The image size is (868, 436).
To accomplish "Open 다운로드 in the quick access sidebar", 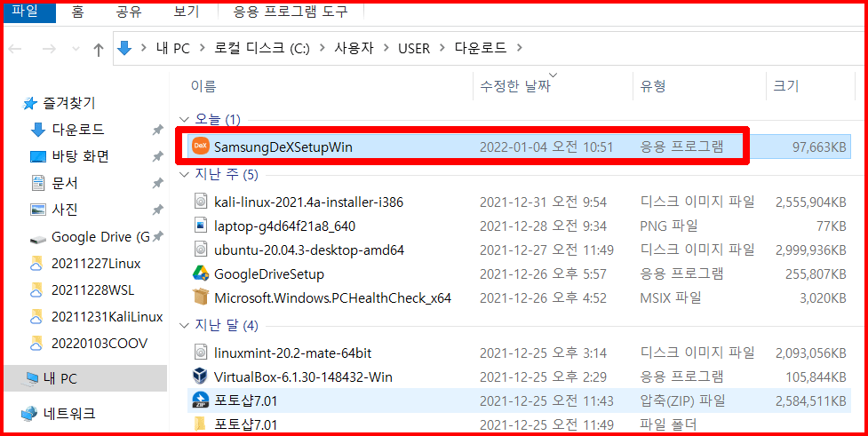I will pyautogui.click(x=77, y=130).
